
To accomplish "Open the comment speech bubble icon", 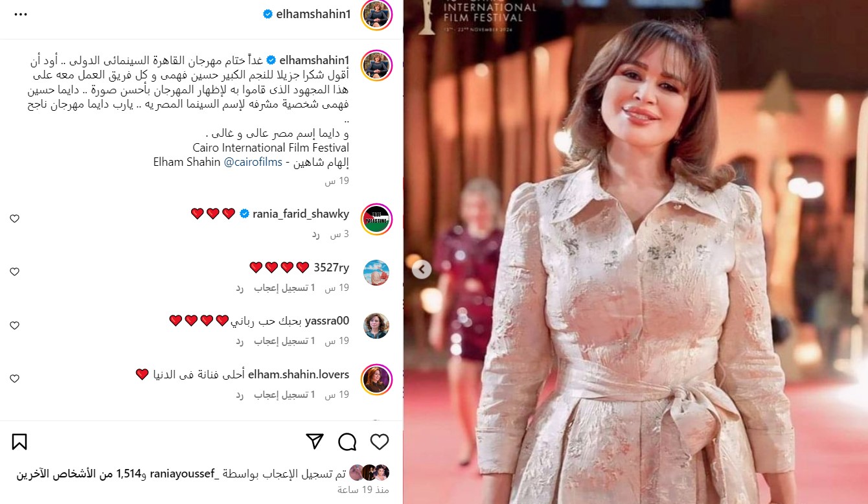I will (x=347, y=442).
